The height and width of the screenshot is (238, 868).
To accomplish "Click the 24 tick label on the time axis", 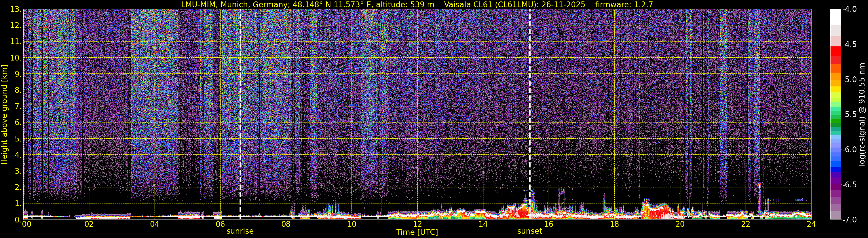I will [x=811, y=224].
